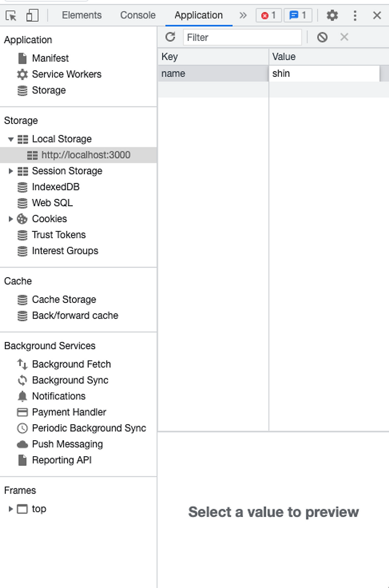Select Service Workers in the sidebar
Screen dimensions: 389x588
[x=67, y=74]
